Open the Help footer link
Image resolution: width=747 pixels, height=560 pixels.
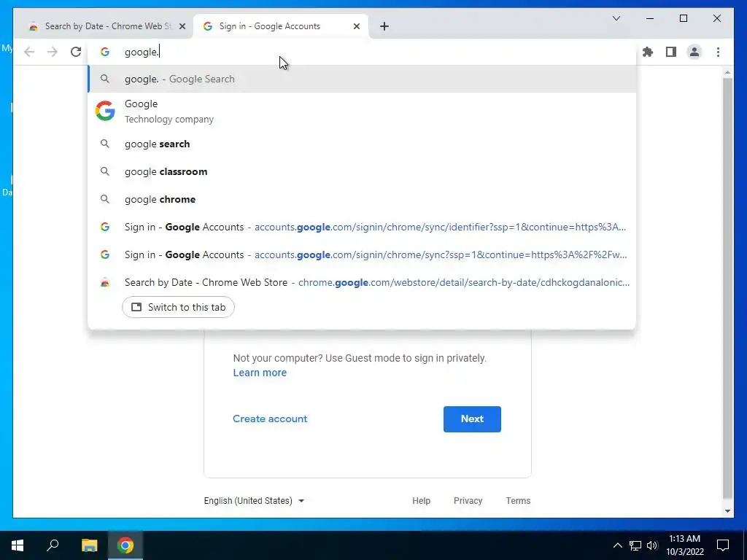[421, 500]
